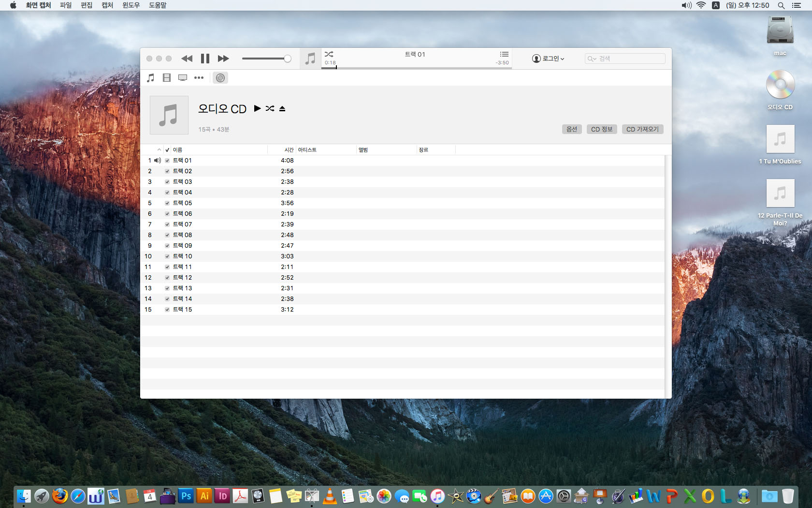Viewport: 812px width, 508px height.
Task: Toggle shuffle in the now playing display
Action: pyautogui.click(x=329, y=54)
